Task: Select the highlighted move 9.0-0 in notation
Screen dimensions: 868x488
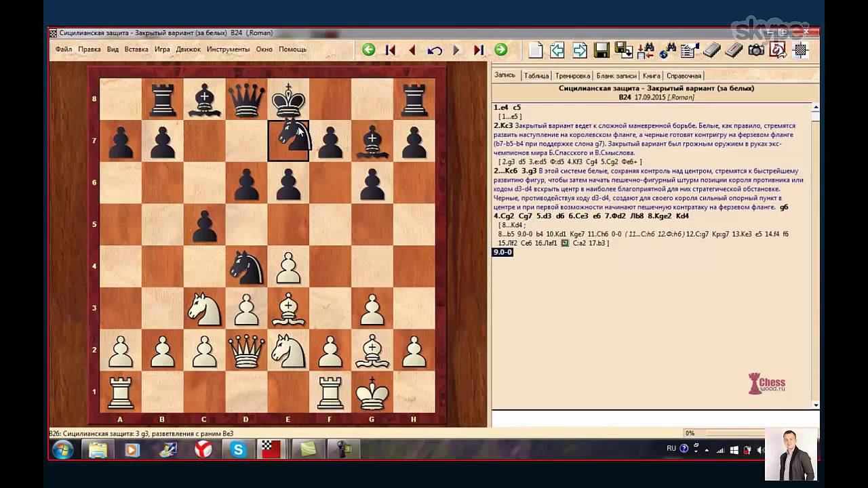Action: 503,252
